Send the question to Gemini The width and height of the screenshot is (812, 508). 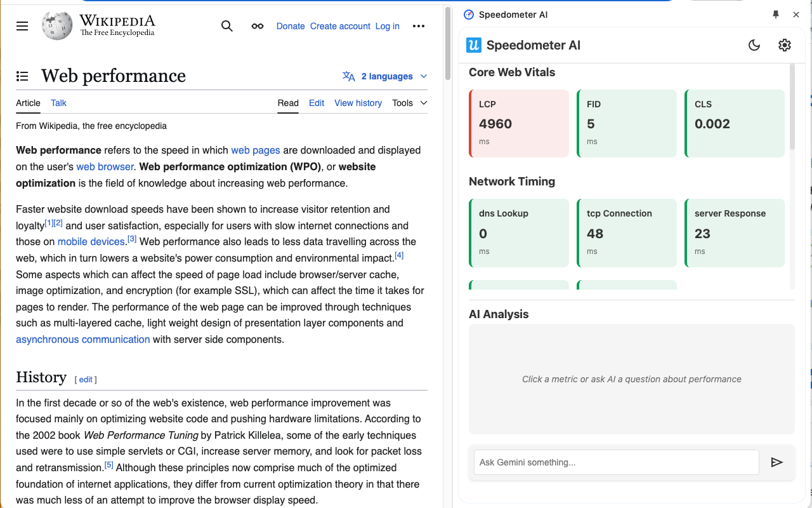(777, 462)
